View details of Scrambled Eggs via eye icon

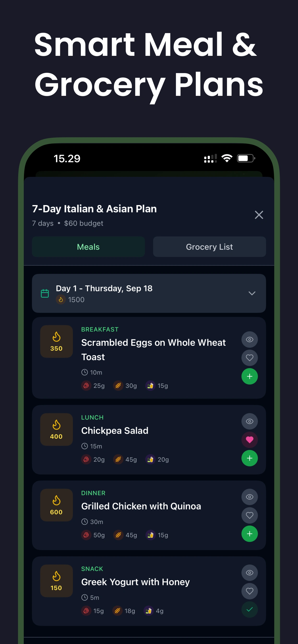point(250,339)
